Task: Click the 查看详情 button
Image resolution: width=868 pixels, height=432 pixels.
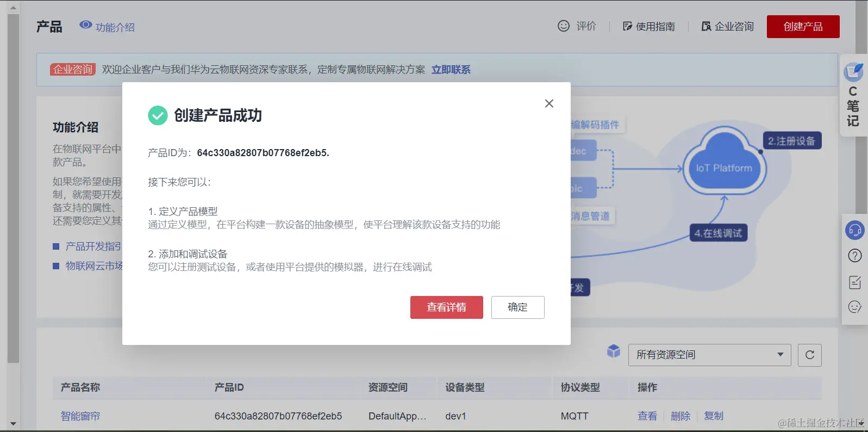Action: point(446,307)
